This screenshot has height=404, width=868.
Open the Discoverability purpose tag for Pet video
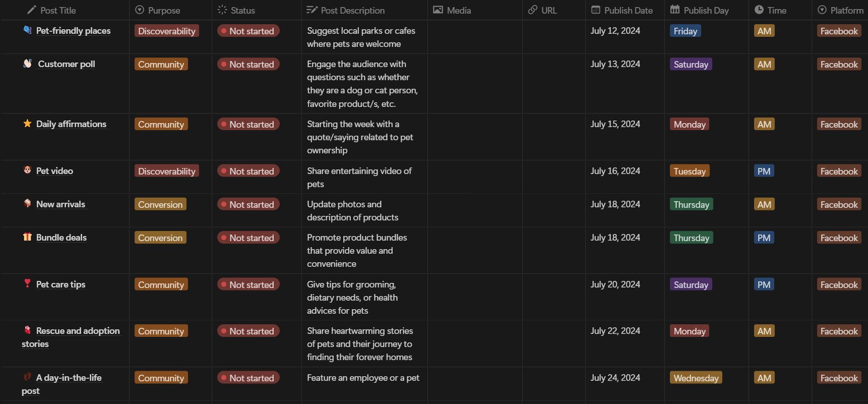pos(166,171)
